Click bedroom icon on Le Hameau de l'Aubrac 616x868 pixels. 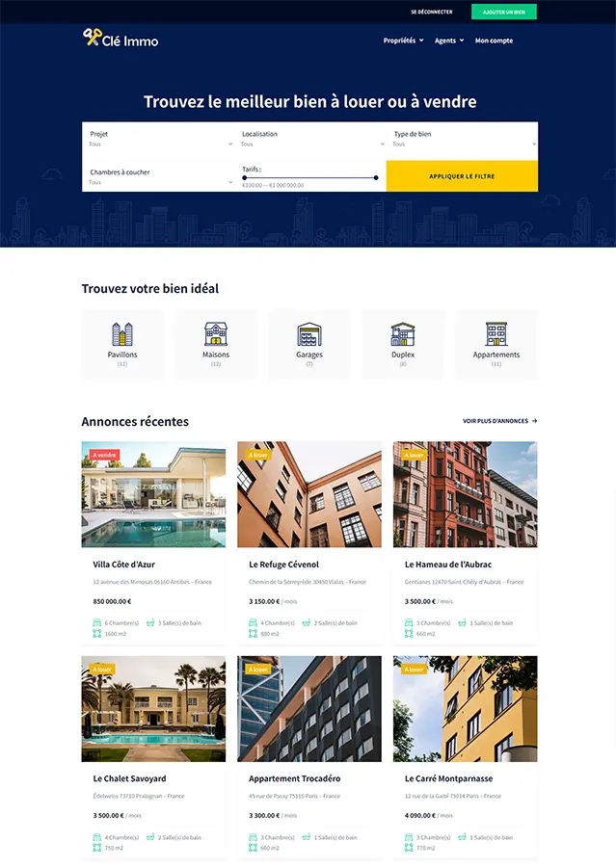409,622
